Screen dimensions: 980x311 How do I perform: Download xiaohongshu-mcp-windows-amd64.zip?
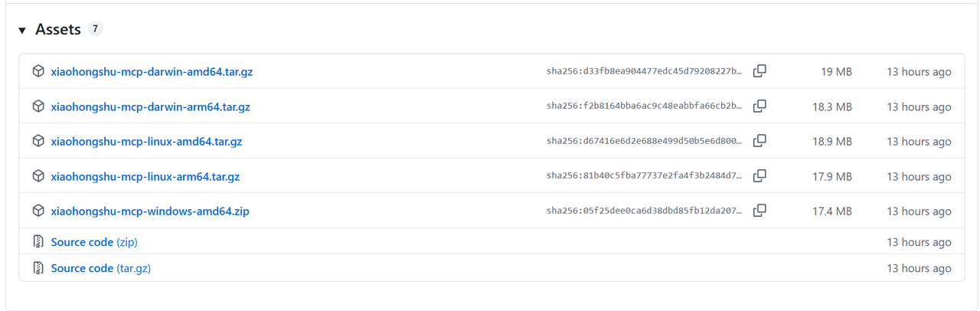coord(149,211)
